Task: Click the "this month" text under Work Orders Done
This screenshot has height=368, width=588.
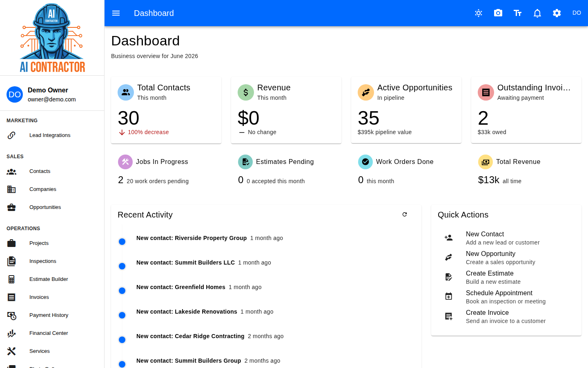Action: 381,181
